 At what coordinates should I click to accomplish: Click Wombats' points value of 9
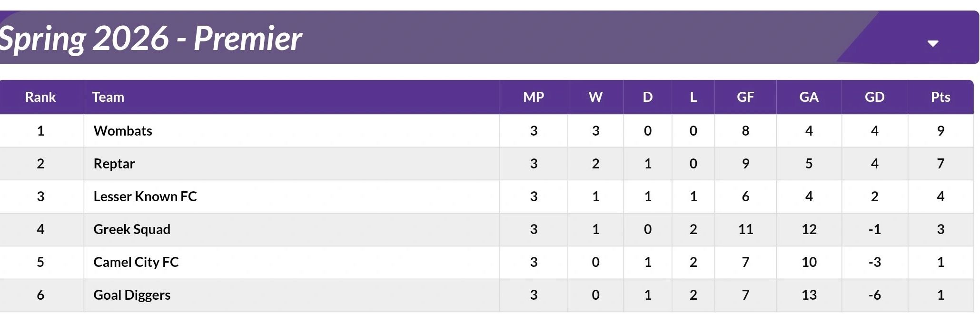(x=940, y=131)
